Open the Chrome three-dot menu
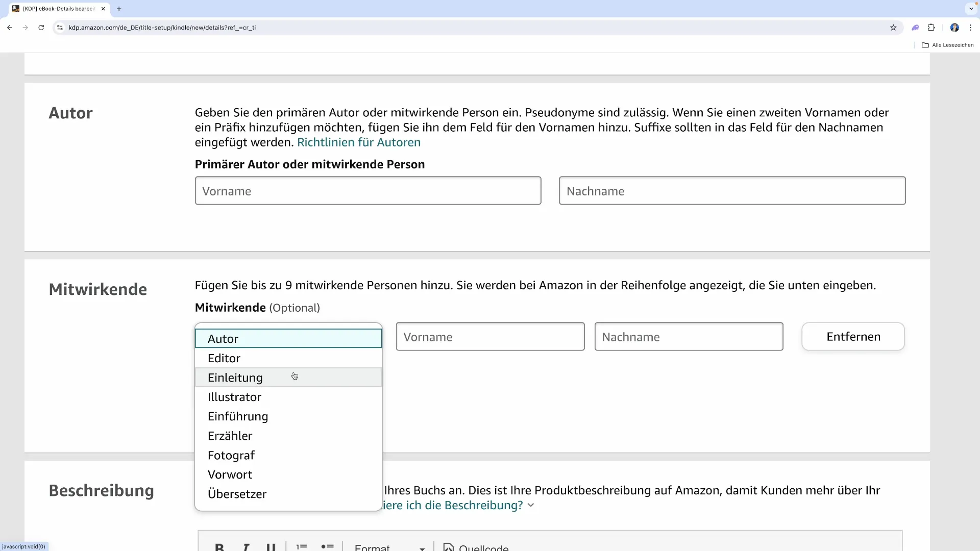The width and height of the screenshot is (980, 551). [x=970, y=28]
